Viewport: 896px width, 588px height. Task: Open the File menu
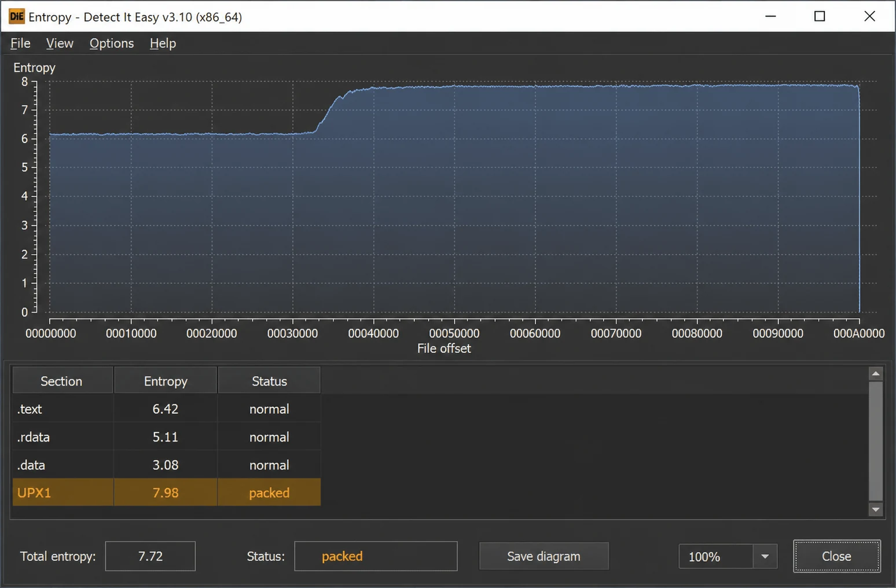(x=20, y=43)
